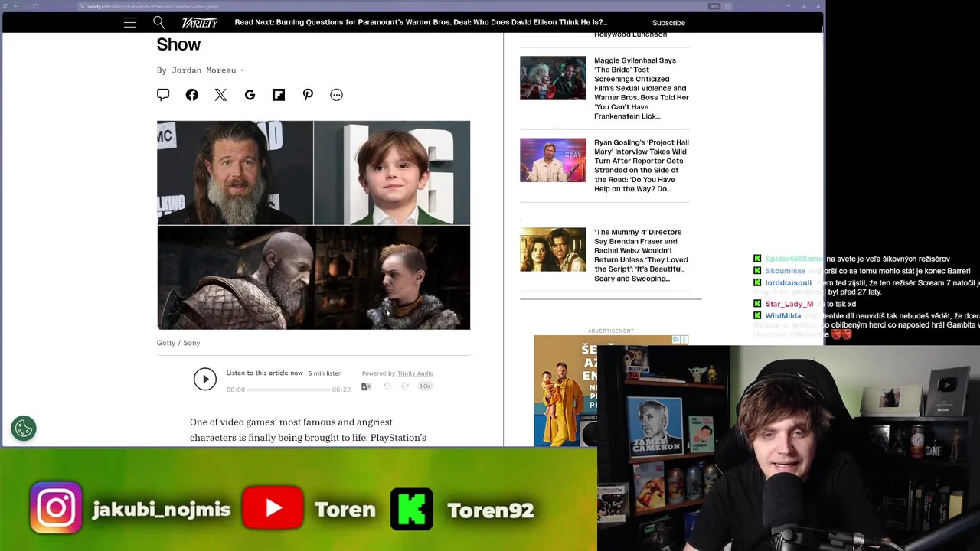Open the Trinity Audio link
The height and width of the screenshot is (551, 980).
415,373
